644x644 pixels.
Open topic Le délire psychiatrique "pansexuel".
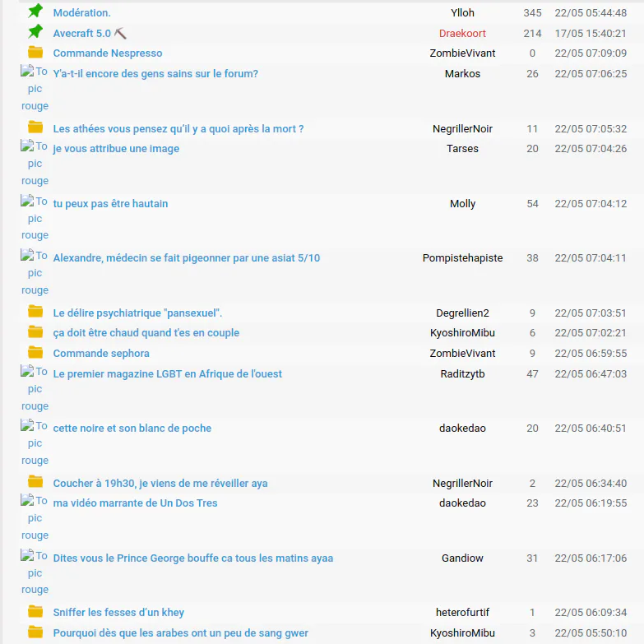pos(137,313)
